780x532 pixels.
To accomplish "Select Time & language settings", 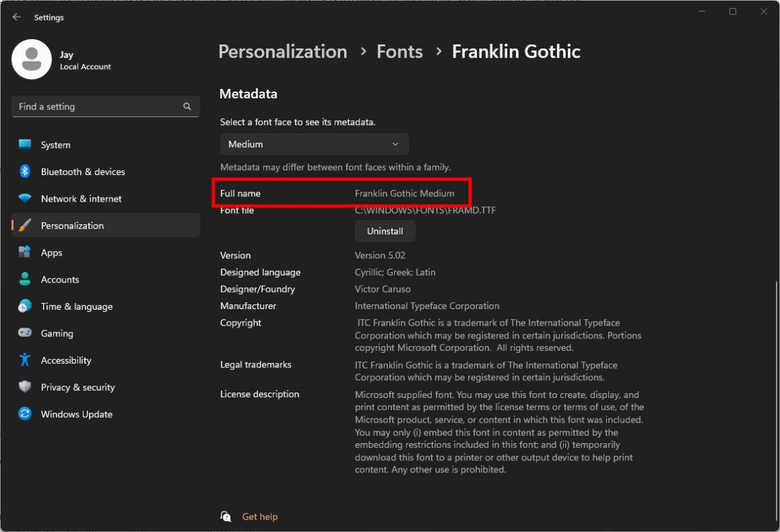I will (77, 306).
